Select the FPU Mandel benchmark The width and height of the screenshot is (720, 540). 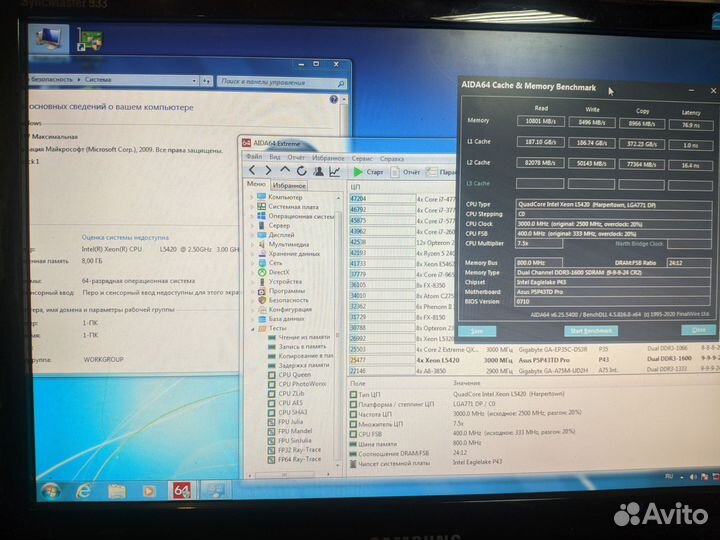click(295, 431)
